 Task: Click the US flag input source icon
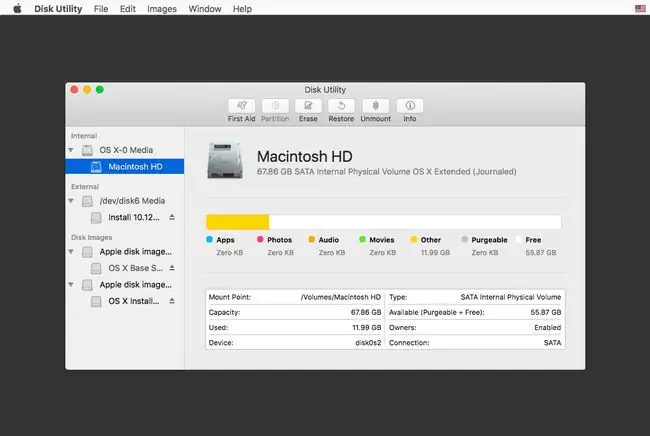[640, 8]
